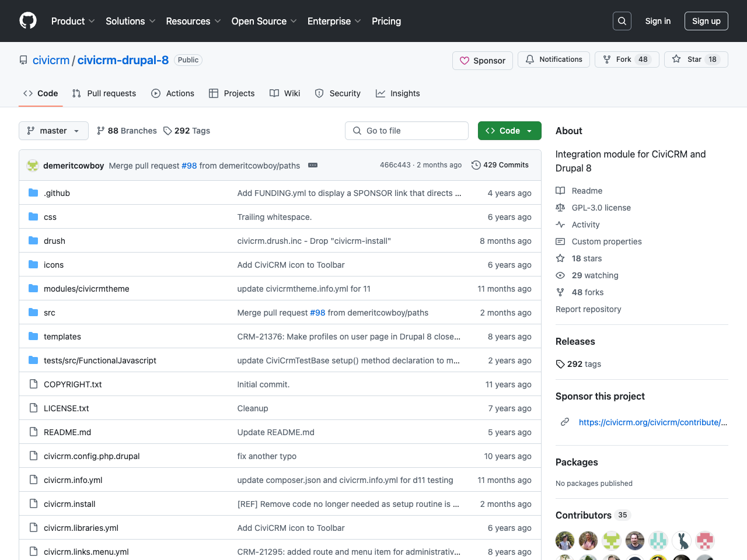This screenshot has height=560, width=747.
Task: Open tests/src/FunctionalJavascript folder
Action: click(100, 360)
